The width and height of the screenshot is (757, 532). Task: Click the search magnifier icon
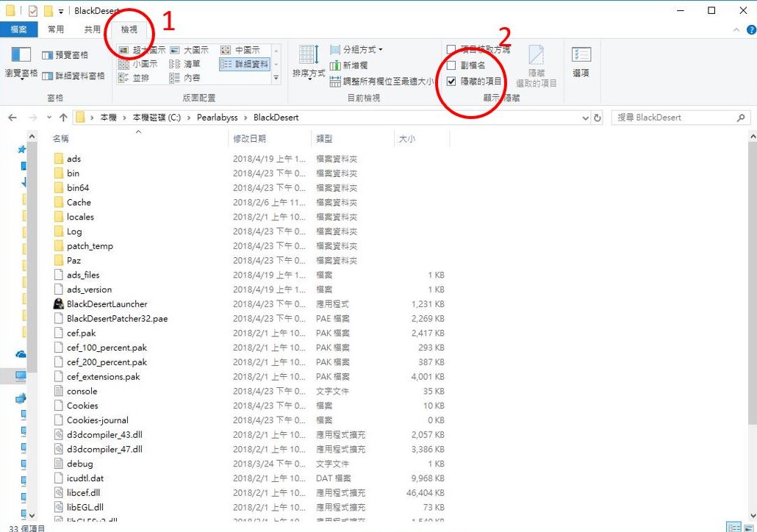(741, 118)
